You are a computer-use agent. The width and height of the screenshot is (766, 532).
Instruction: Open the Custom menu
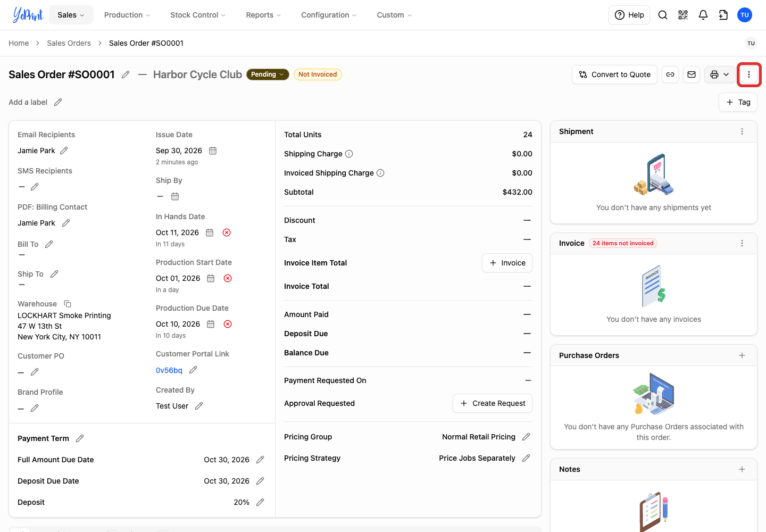[394, 15]
